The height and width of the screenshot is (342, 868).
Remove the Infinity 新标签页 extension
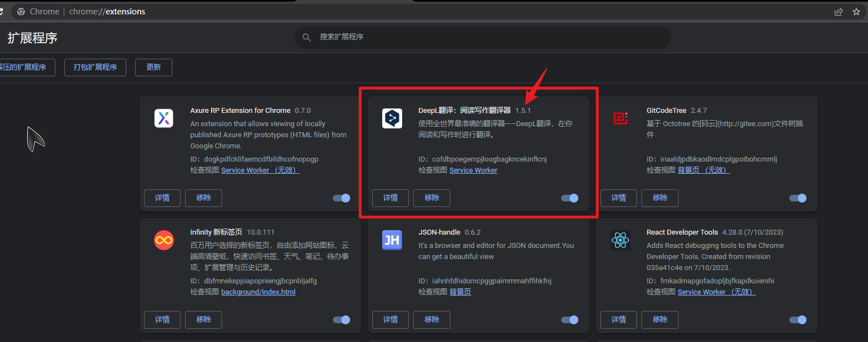[203, 320]
